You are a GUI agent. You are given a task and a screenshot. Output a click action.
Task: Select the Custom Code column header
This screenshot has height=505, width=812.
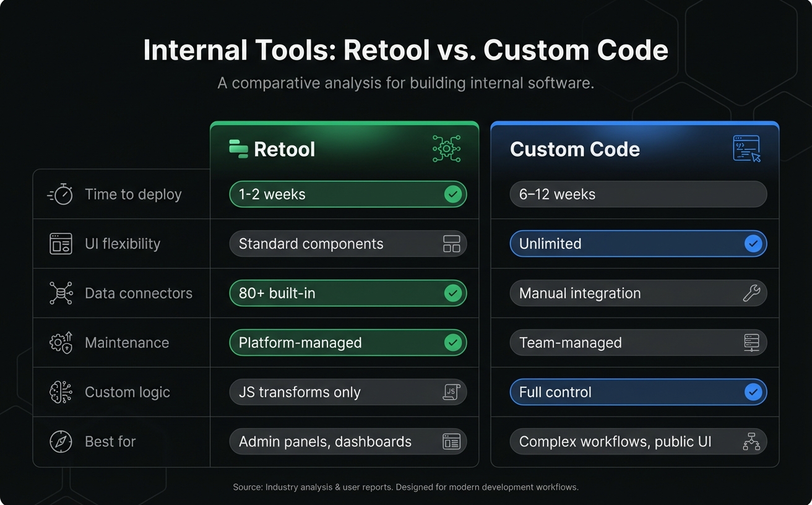pos(575,149)
